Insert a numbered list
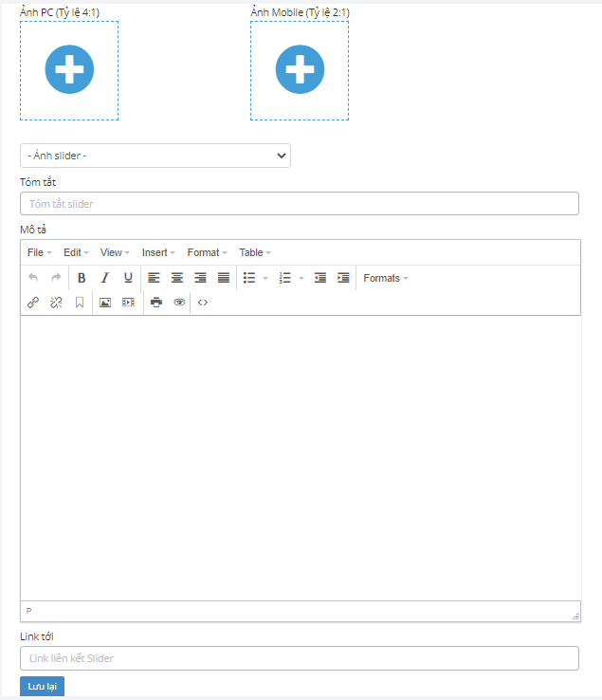 tap(284, 278)
